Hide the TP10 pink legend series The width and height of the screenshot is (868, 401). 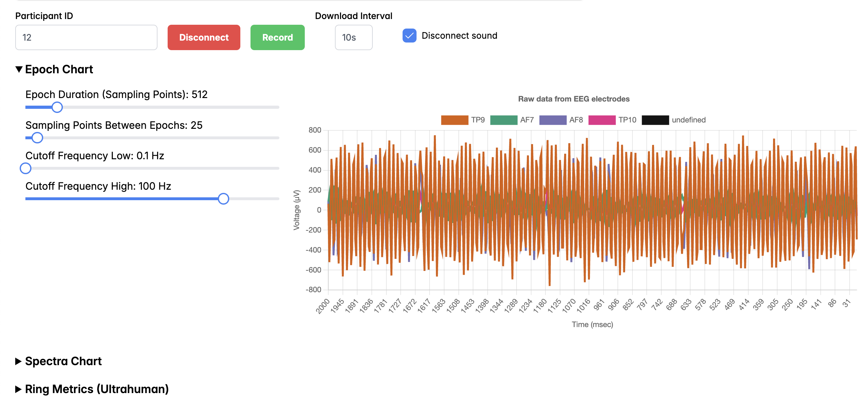[x=602, y=120]
